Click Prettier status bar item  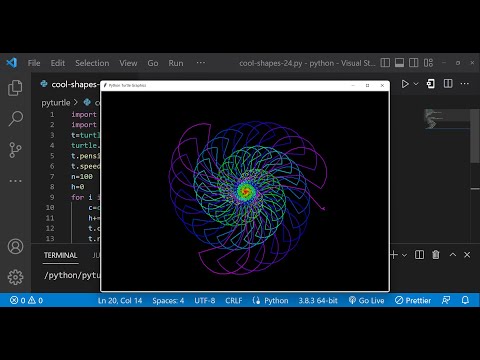pos(413,301)
